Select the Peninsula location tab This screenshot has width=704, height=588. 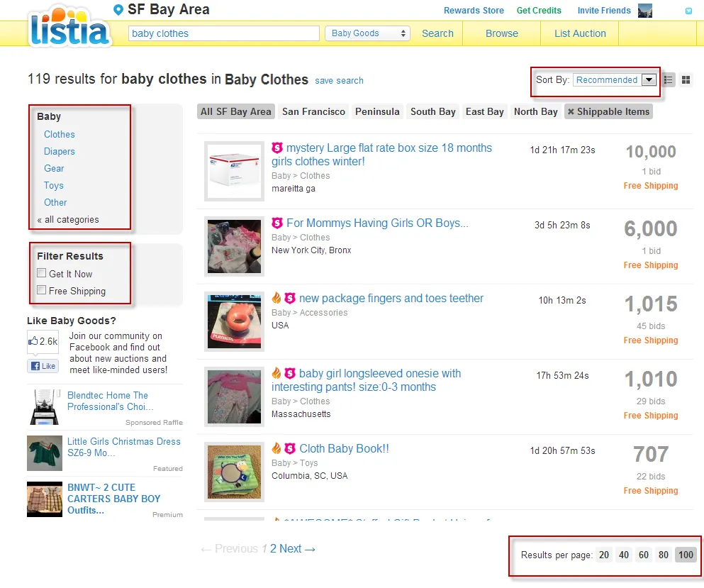[x=377, y=111]
